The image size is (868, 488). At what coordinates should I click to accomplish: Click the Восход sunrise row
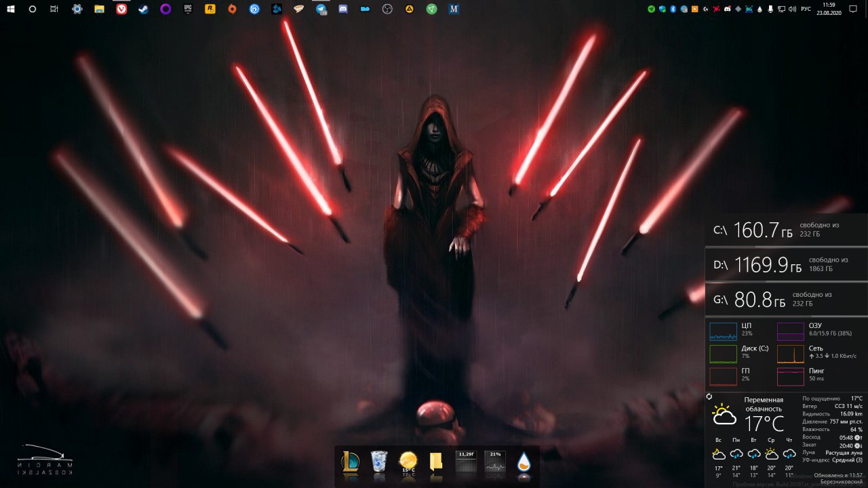(832, 437)
